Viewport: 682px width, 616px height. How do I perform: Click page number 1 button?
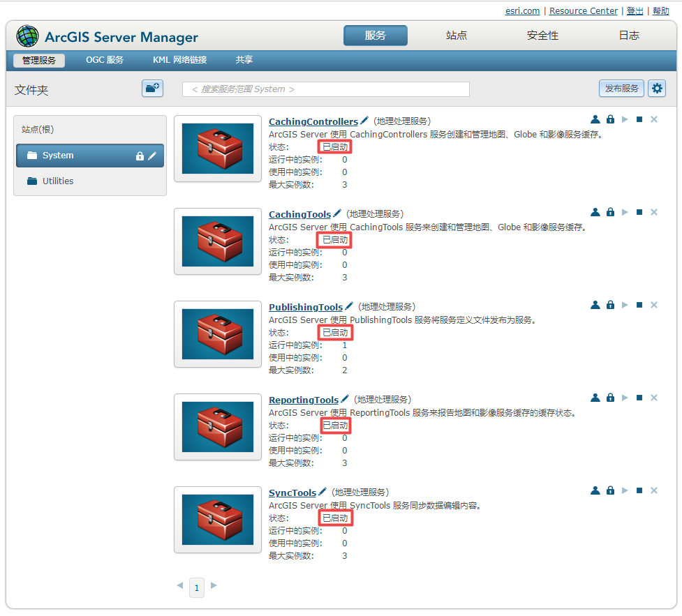[x=197, y=587]
